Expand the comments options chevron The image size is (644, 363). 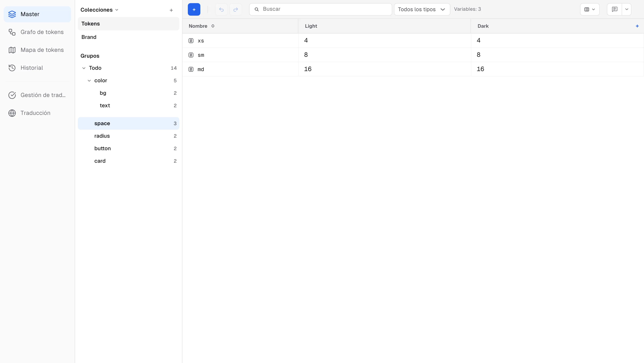click(x=627, y=9)
